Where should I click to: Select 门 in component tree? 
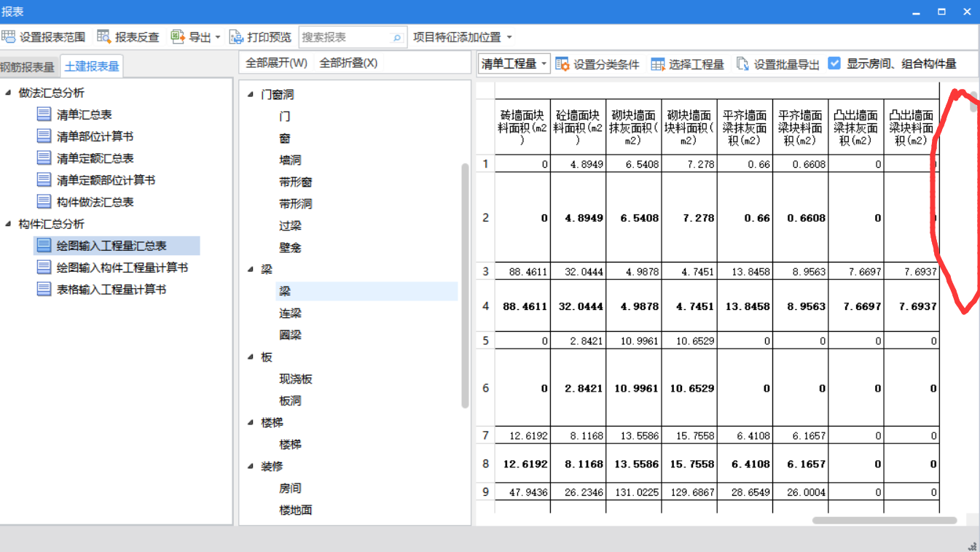284,116
